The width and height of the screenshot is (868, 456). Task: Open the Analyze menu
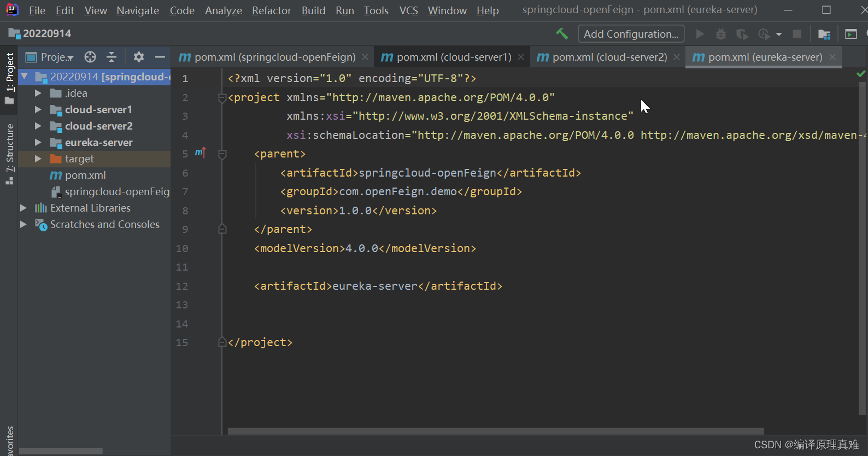224,10
